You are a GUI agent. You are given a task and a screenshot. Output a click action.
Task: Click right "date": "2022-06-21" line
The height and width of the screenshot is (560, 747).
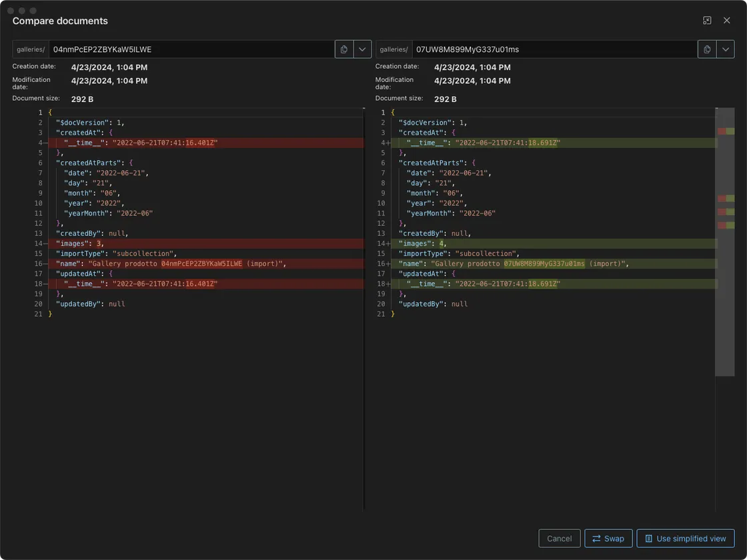coord(449,173)
